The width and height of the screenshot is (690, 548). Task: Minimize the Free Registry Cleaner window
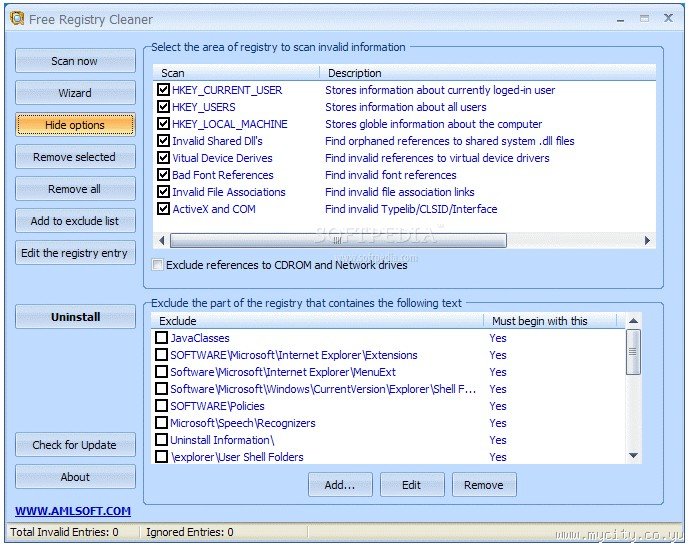click(620, 19)
